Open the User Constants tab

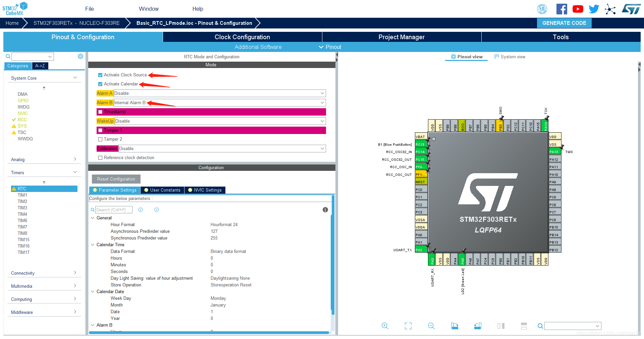coord(162,190)
